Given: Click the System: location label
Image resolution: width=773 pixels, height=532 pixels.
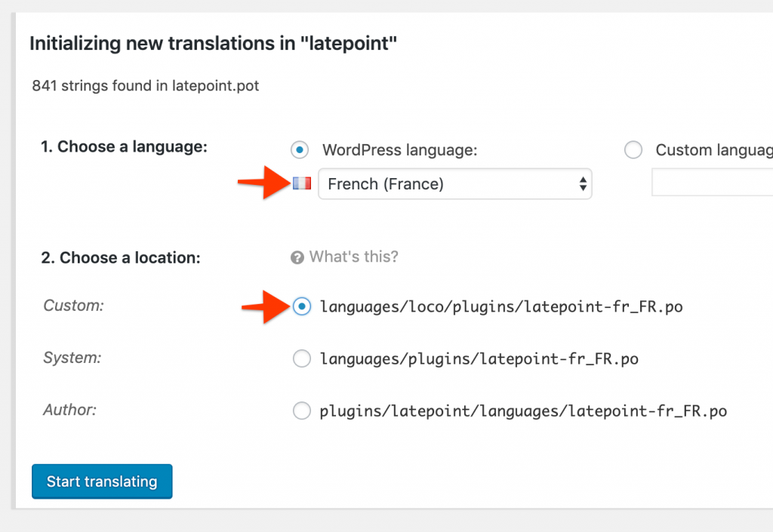Looking at the screenshot, I should 72,358.
